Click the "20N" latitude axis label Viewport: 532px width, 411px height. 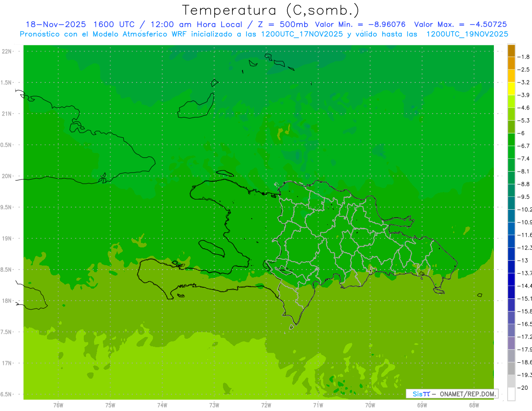[x=8, y=176]
